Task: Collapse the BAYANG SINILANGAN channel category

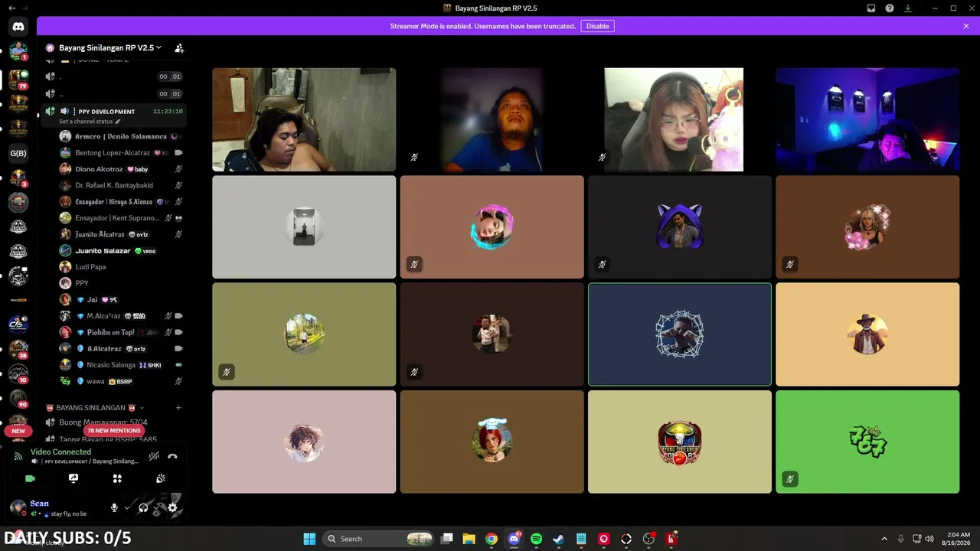Action: click(x=96, y=408)
